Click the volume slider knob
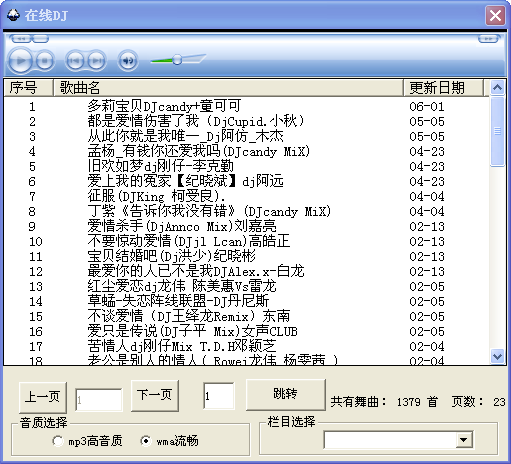The image size is (511, 464). (x=177, y=60)
